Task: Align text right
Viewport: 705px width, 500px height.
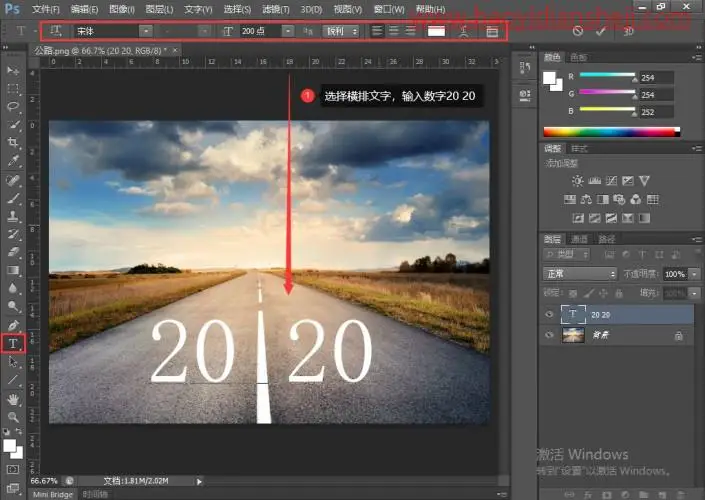Action: coord(411,31)
